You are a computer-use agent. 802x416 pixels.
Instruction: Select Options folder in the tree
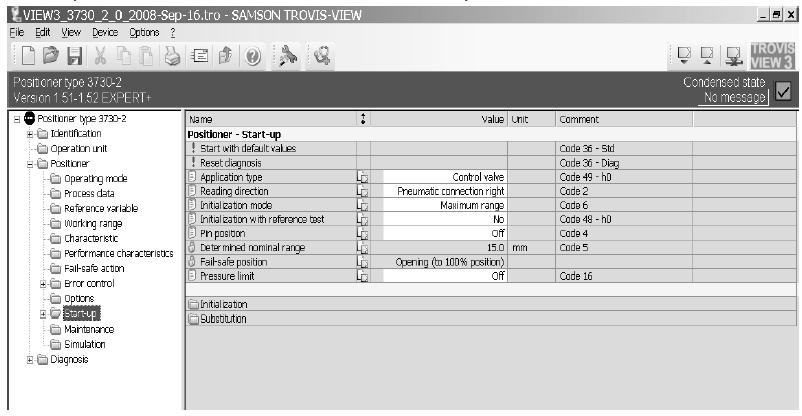(x=79, y=298)
